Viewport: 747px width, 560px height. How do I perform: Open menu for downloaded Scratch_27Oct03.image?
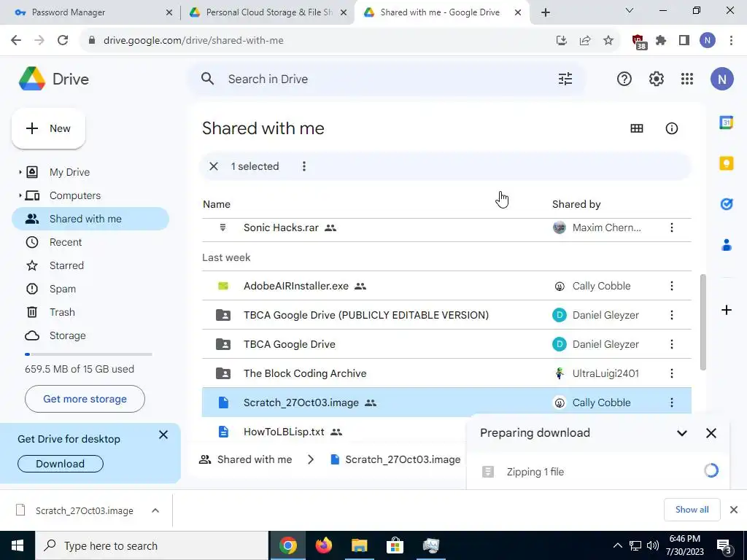click(155, 510)
